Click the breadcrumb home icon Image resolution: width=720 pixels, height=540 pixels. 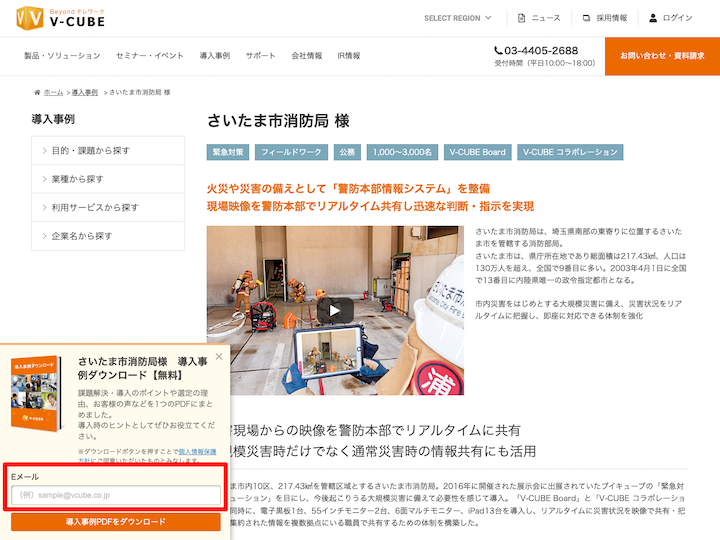point(37,92)
